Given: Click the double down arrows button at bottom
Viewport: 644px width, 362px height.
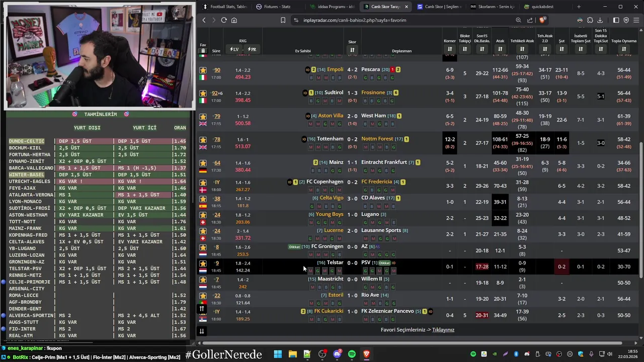Looking at the screenshot, I should (x=201, y=331).
